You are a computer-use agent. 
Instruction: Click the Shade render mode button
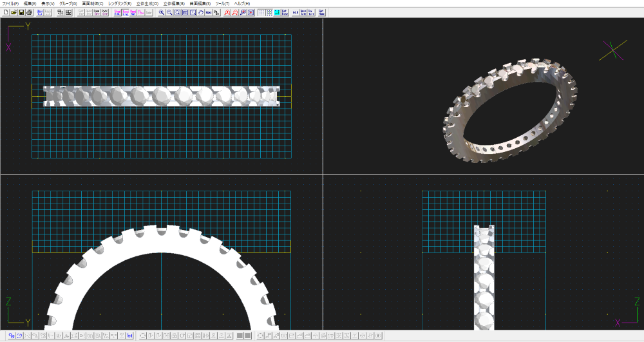(x=118, y=12)
